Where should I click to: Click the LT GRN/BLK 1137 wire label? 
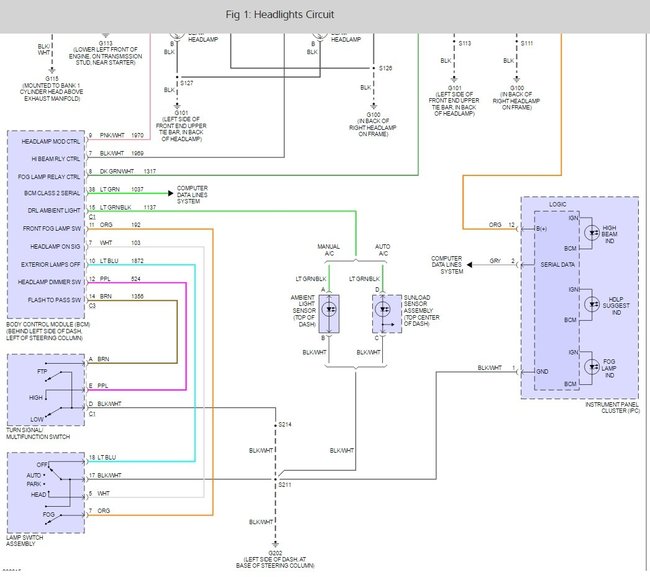(128, 207)
